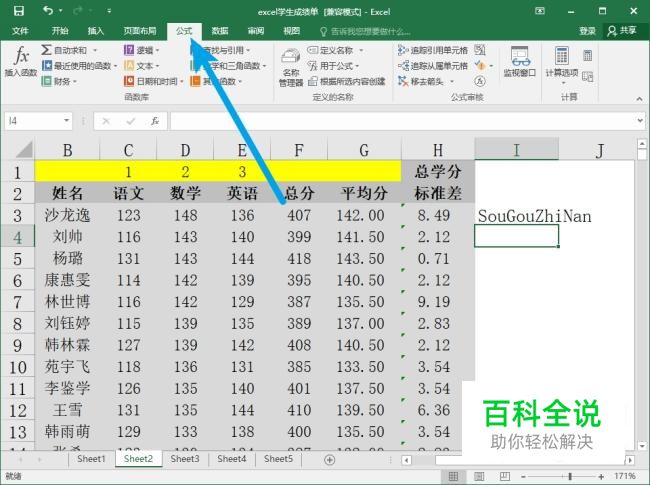Save the workbook with the floppy icon

(19, 11)
